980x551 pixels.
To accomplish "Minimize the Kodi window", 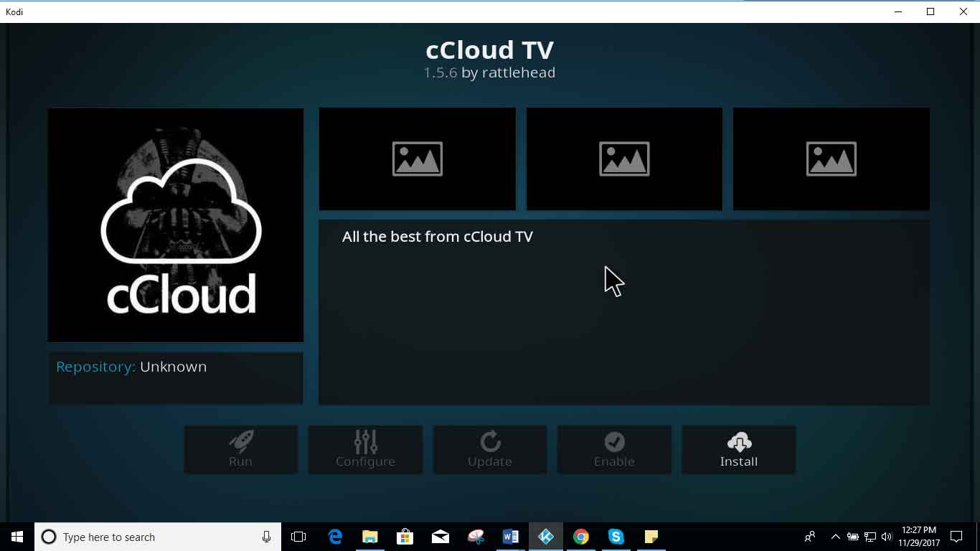I will pos(897,11).
